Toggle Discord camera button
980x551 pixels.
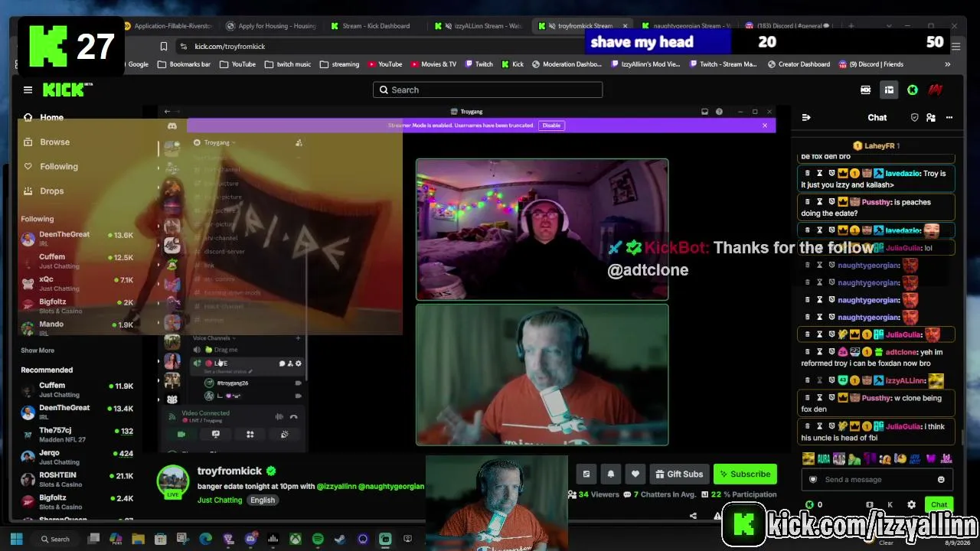click(x=181, y=434)
